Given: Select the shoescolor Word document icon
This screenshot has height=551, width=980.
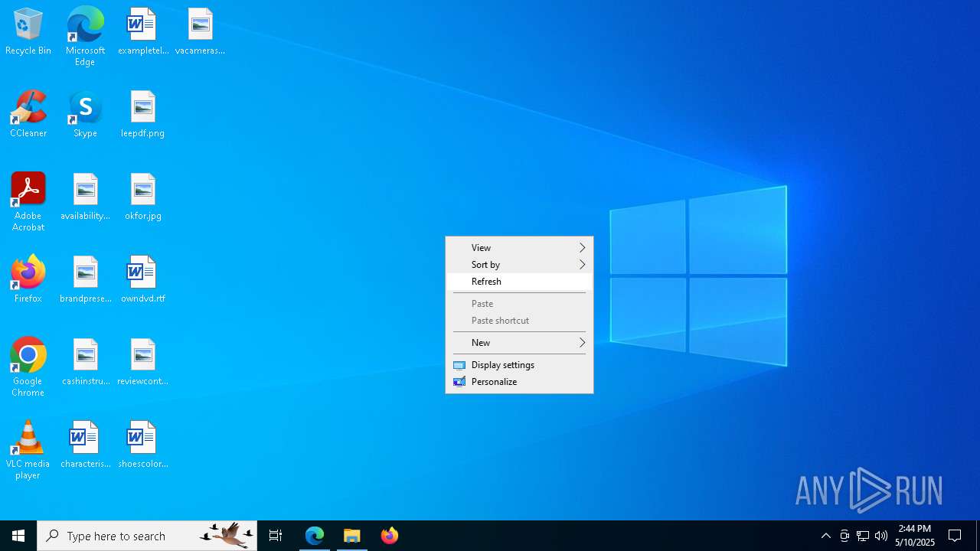Looking at the screenshot, I should pos(142,445).
